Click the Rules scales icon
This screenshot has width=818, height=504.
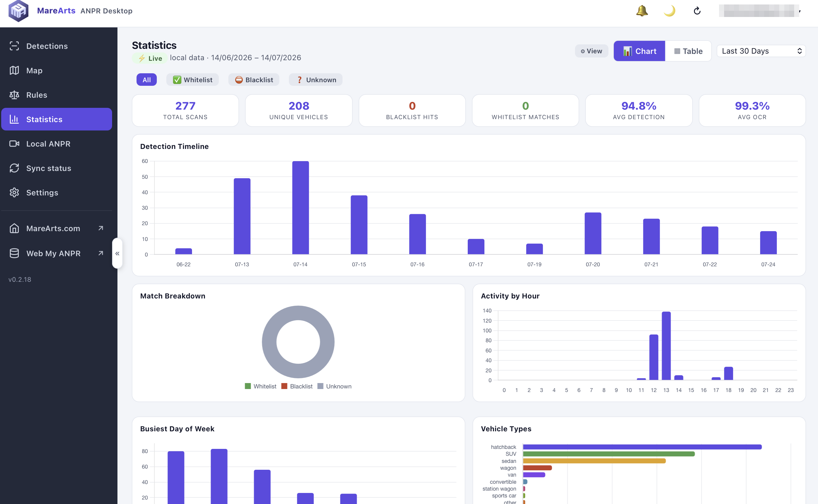pos(14,95)
